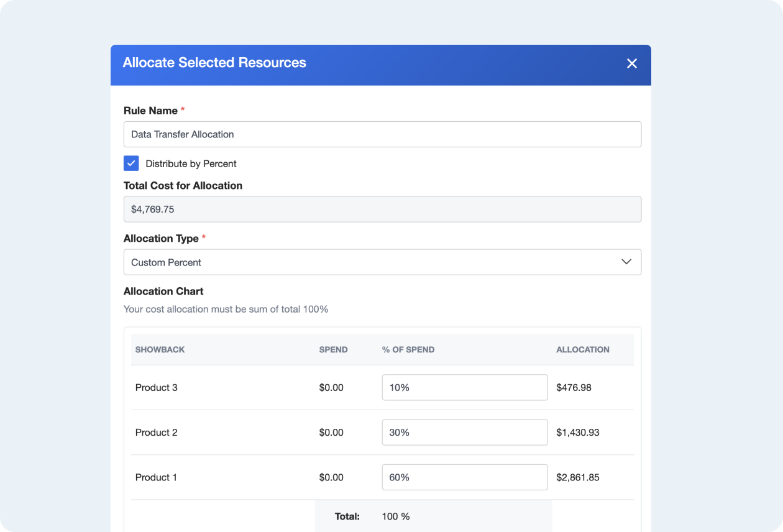Viewport: 783px width, 532px height.
Task: Edit Product 2 percent of spend field
Action: (x=465, y=433)
